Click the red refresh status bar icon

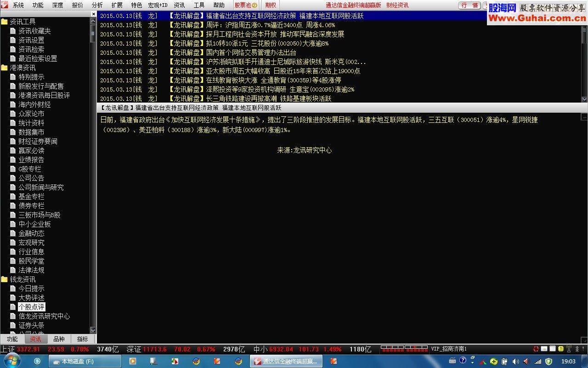536,349
